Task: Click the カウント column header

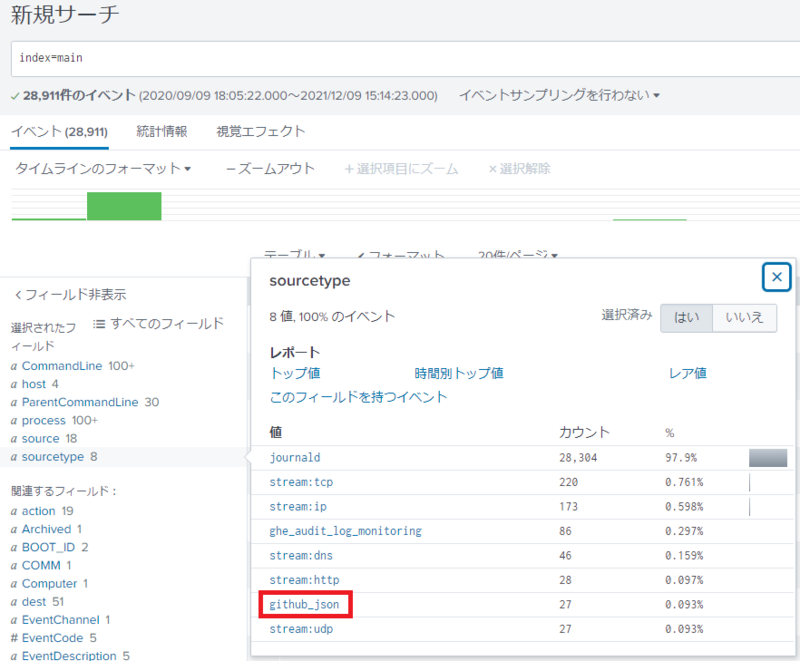Action: coord(584,433)
